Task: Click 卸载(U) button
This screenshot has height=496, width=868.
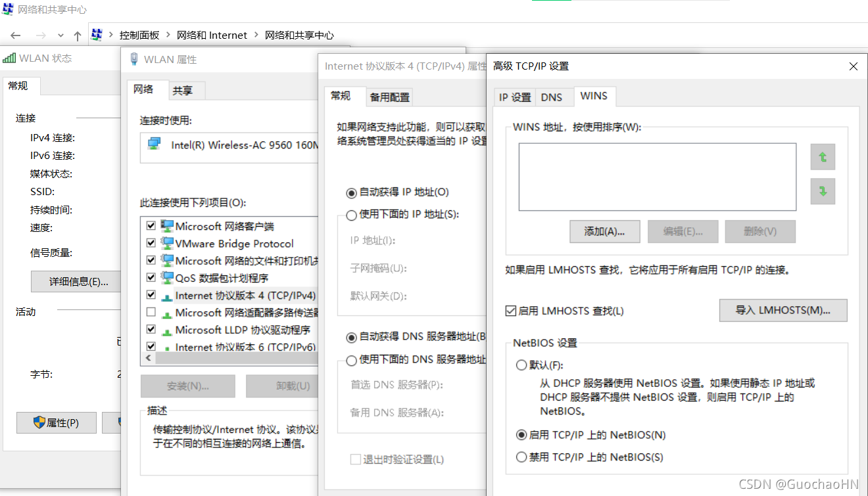Action: (281, 386)
